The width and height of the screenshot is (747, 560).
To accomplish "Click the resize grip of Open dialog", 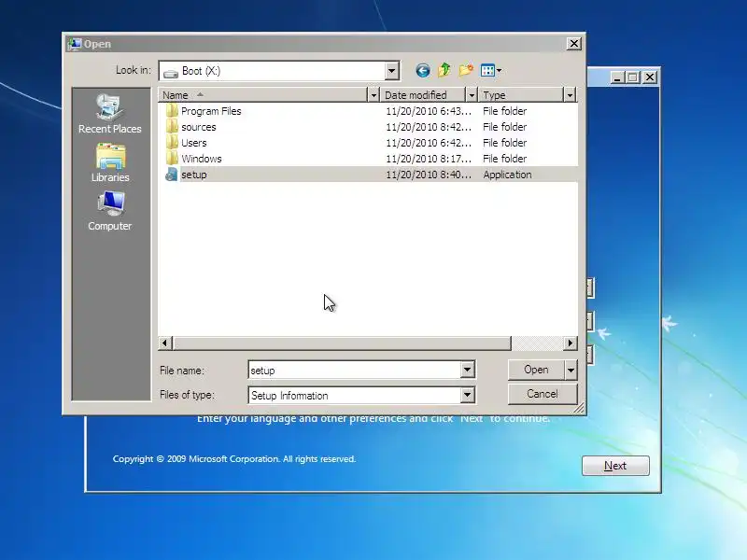I will (x=579, y=408).
